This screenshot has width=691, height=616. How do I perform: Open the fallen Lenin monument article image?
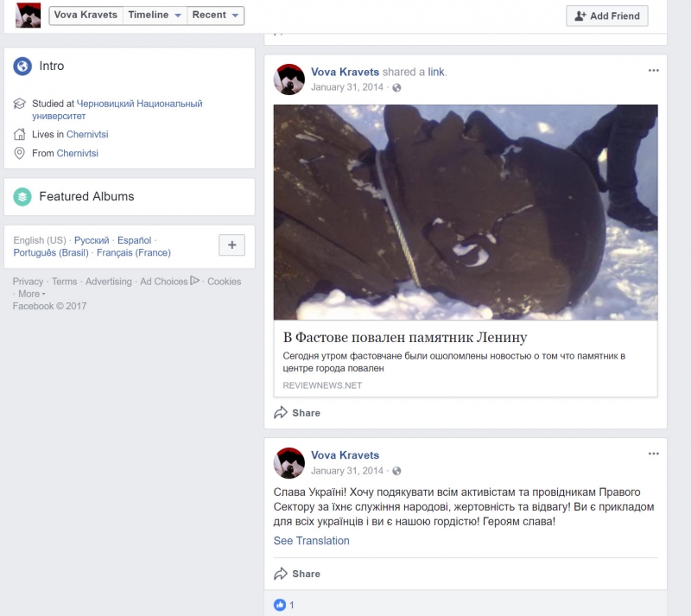[466, 213]
